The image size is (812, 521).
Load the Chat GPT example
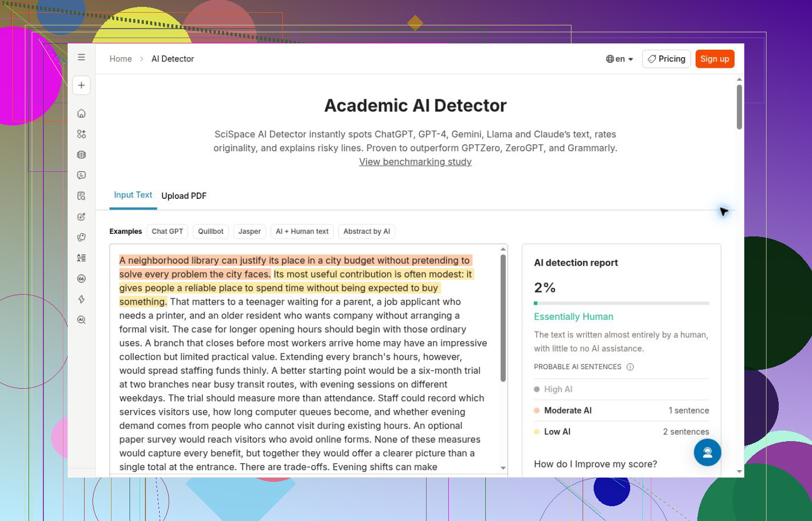coord(168,231)
